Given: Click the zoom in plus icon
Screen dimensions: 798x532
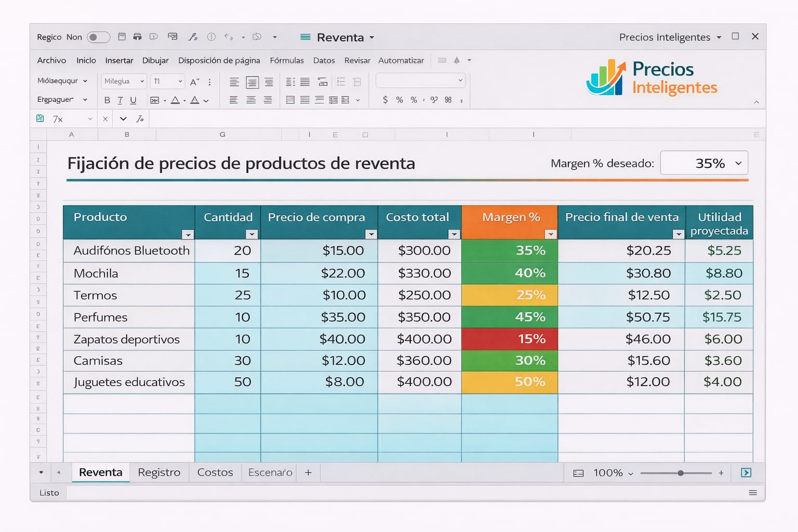Looking at the screenshot, I should pyautogui.click(x=721, y=473).
